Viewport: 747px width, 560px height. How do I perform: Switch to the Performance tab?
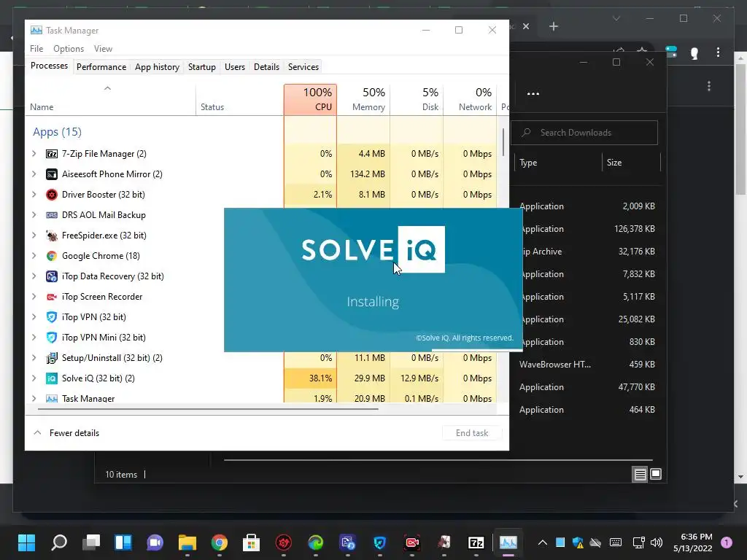101,67
